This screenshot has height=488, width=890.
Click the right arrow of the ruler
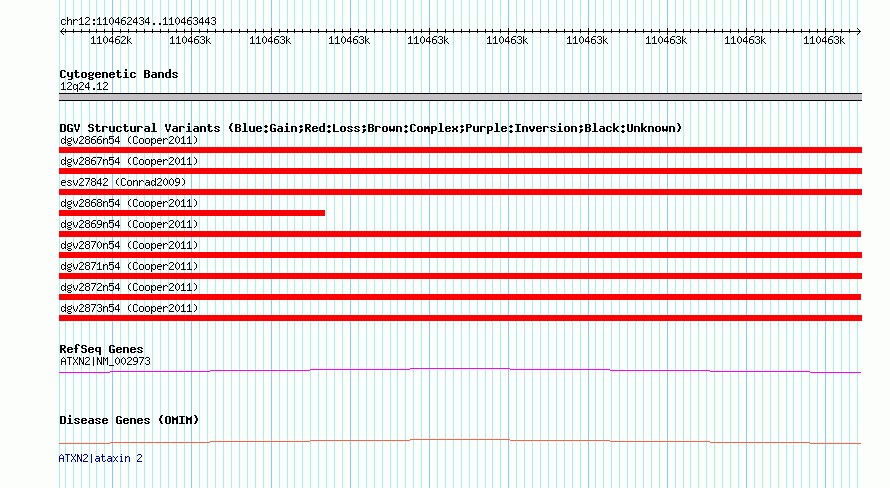(x=858, y=32)
